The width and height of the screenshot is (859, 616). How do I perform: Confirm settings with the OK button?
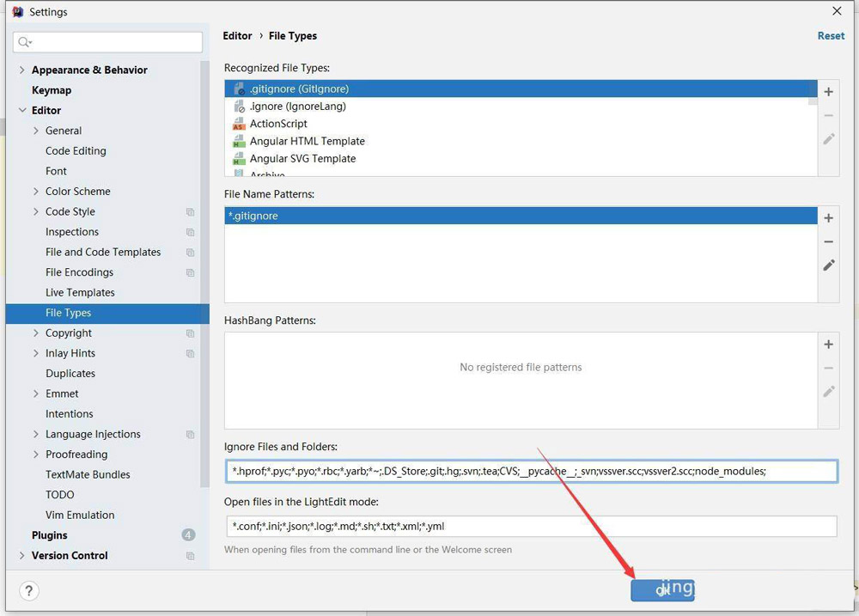[661, 590]
